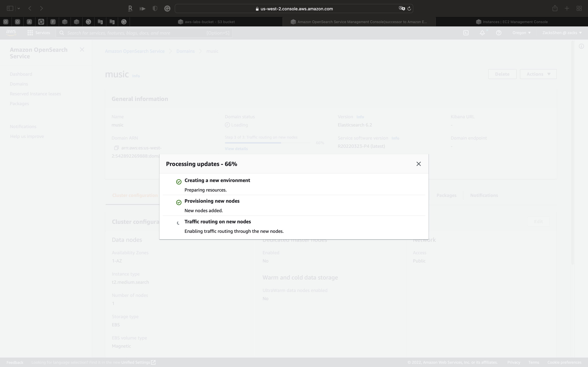Open the View details link
Screen dimensions: 588x367
236,149
